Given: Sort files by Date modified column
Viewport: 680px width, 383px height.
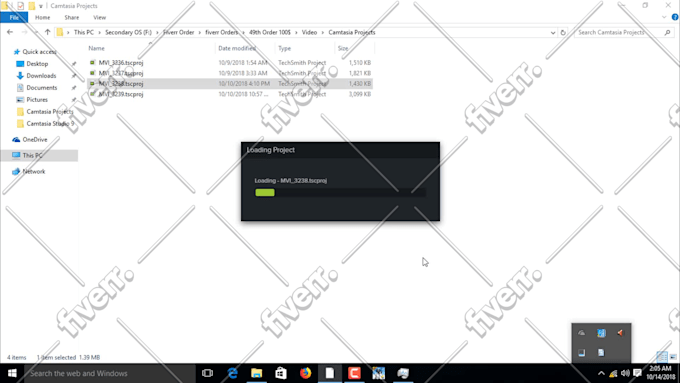Looking at the screenshot, I should [x=237, y=48].
